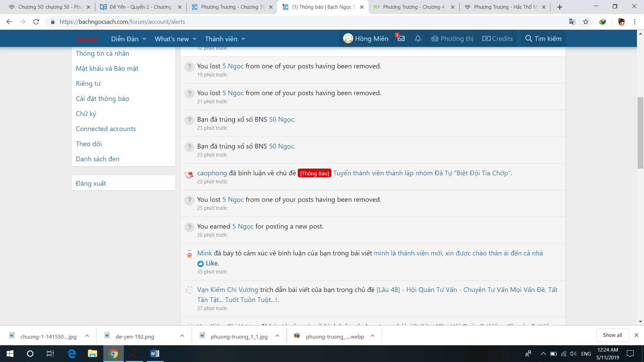This screenshot has height=362, width=644.
Task: Click Google Translate icon in address bar
Action: [572, 22]
